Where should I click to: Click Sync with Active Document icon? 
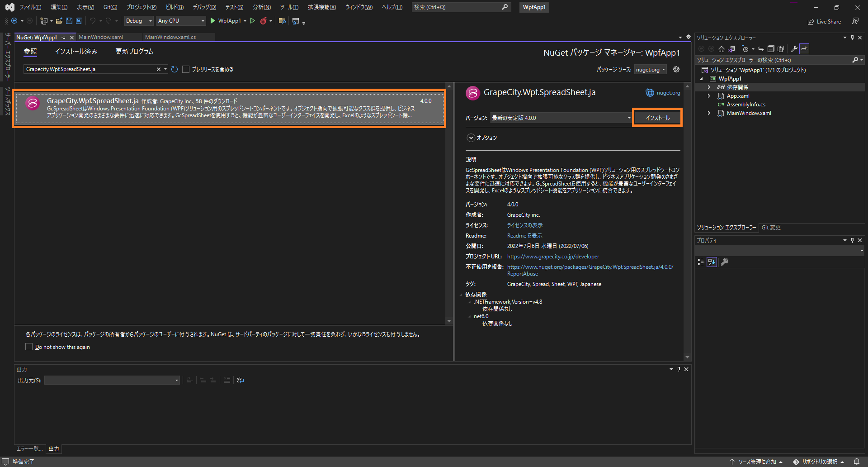(761, 49)
